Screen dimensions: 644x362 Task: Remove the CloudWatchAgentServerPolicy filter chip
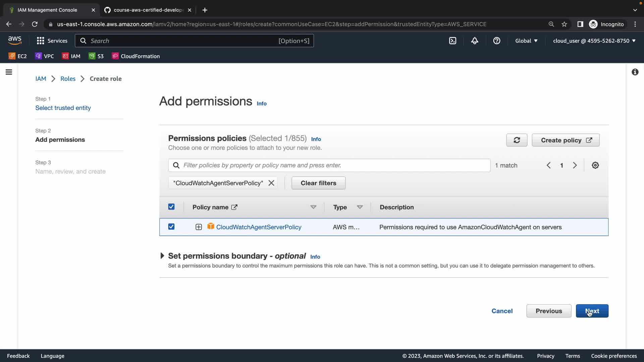[271, 183]
